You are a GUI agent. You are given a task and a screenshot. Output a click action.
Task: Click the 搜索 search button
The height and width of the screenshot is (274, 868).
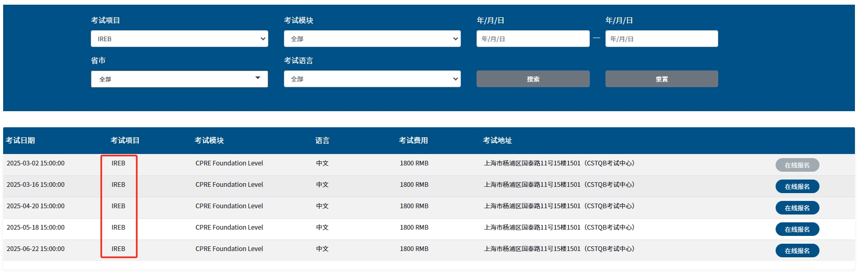coord(533,79)
